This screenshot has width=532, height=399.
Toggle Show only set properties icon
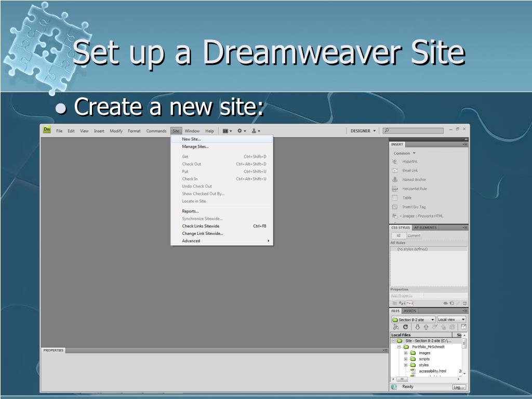pyautogui.click(x=409, y=303)
